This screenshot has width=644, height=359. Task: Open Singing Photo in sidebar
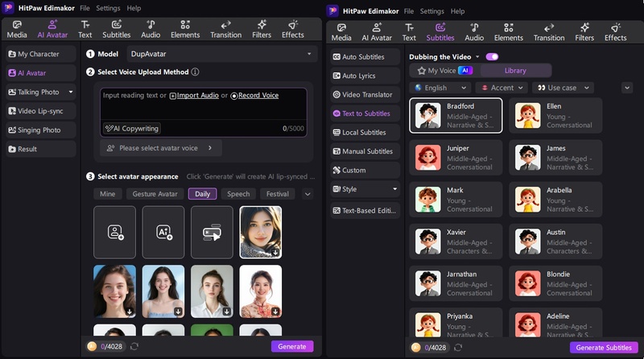coord(41,130)
